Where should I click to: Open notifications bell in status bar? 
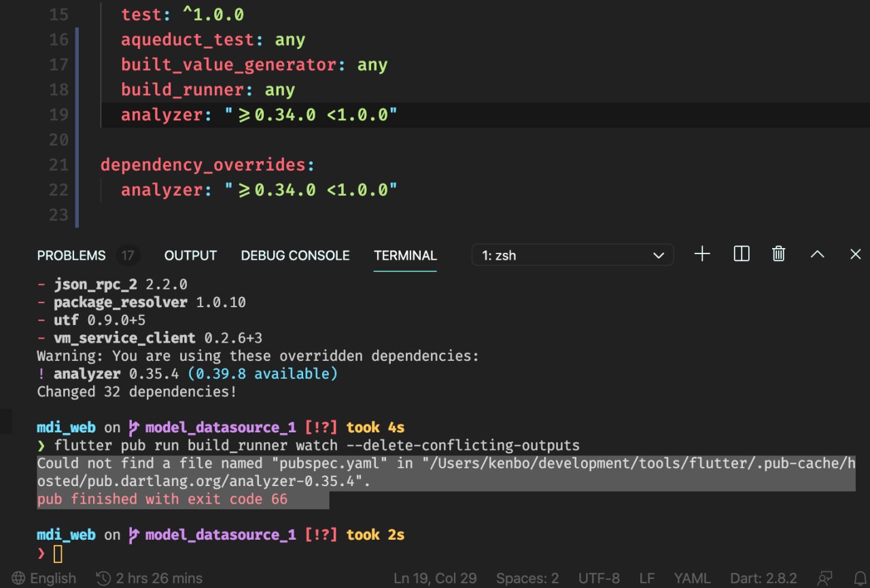pyautogui.click(x=862, y=578)
